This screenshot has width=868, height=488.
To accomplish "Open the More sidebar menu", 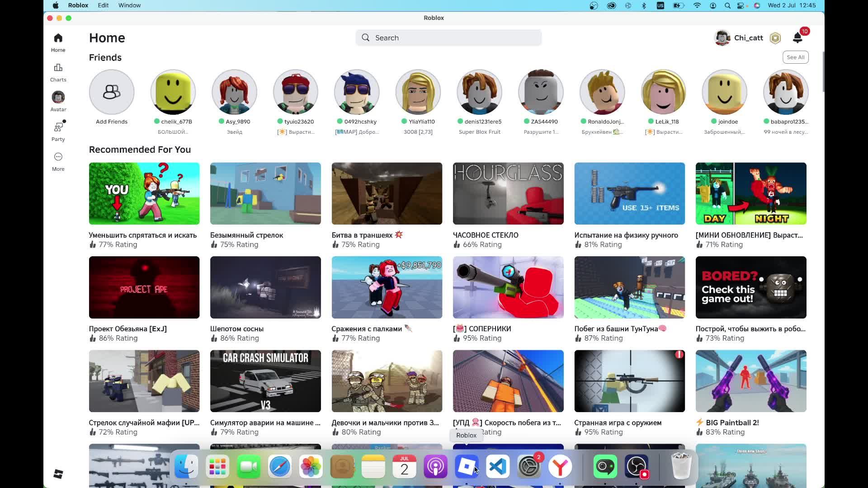I will coord(58,157).
